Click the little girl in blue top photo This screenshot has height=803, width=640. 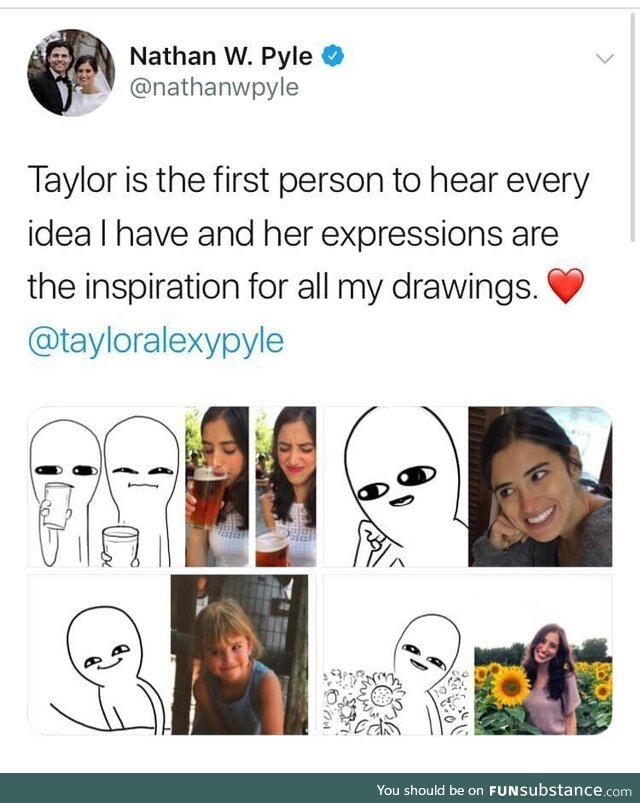[240, 654]
